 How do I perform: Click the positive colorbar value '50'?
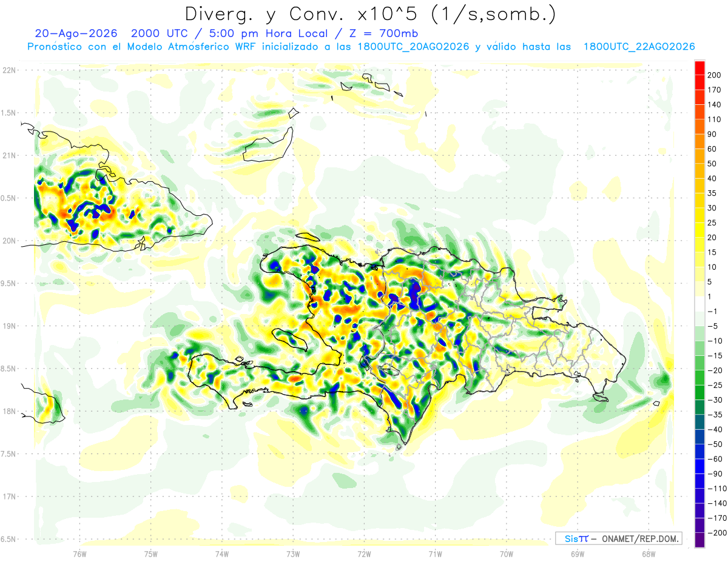click(x=712, y=164)
